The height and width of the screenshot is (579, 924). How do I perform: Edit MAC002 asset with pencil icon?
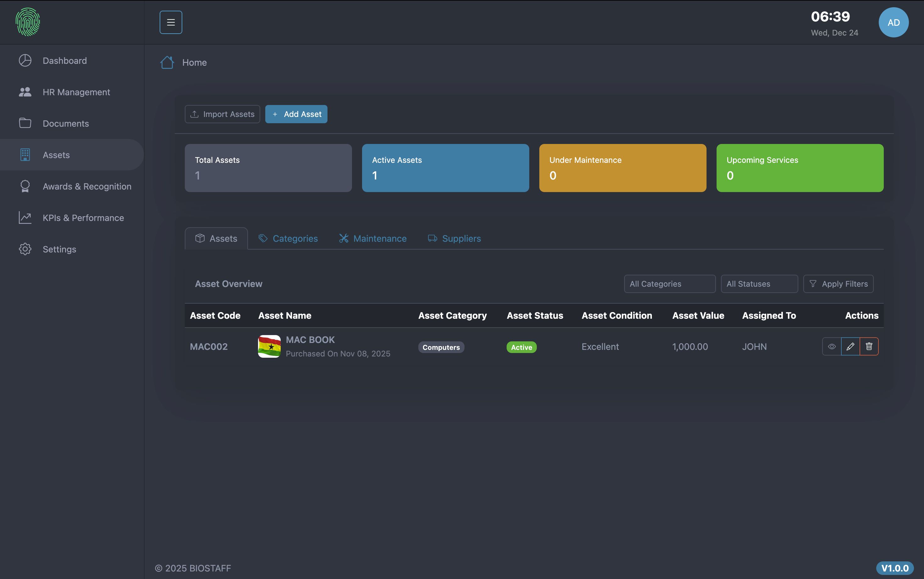(x=850, y=347)
